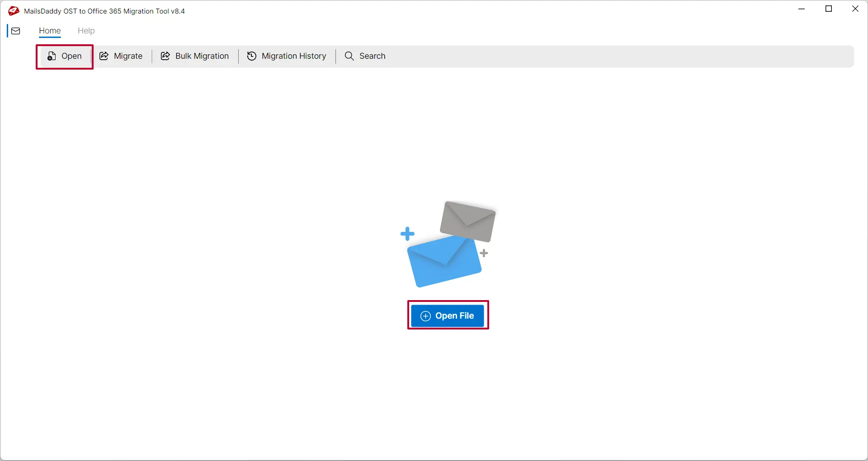Click the MailsDaddy app logo in title bar

coord(14,11)
